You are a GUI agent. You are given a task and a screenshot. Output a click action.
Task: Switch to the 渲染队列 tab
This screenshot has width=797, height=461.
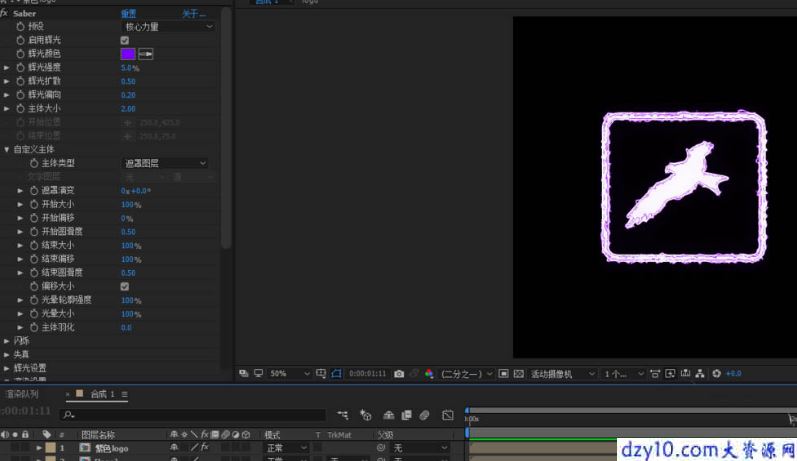(x=22, y=394)
